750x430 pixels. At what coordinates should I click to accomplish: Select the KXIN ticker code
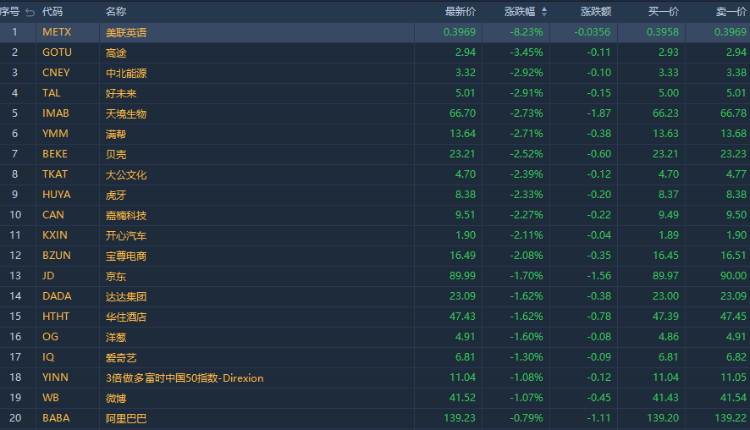click(55, 235)
